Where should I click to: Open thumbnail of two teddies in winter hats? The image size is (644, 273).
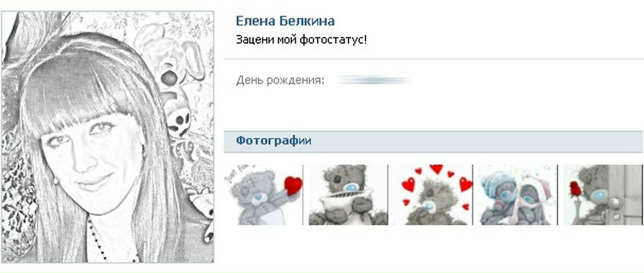(x=518, y=195)
